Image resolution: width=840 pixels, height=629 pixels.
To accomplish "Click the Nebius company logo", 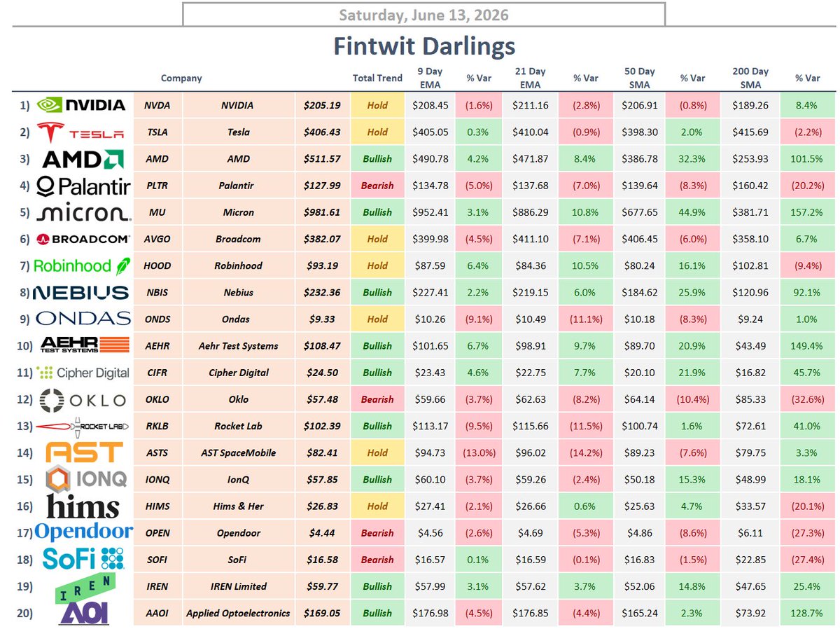I will pyautogui.click(x=82, y=292).
